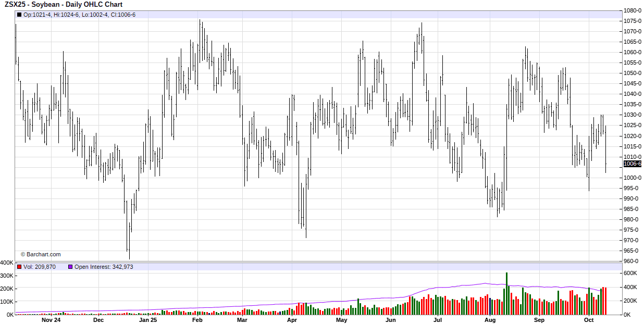The image size is (644, 336).
Task: Click the 600K right open interest axis label
Action: (x=630, y=273)
